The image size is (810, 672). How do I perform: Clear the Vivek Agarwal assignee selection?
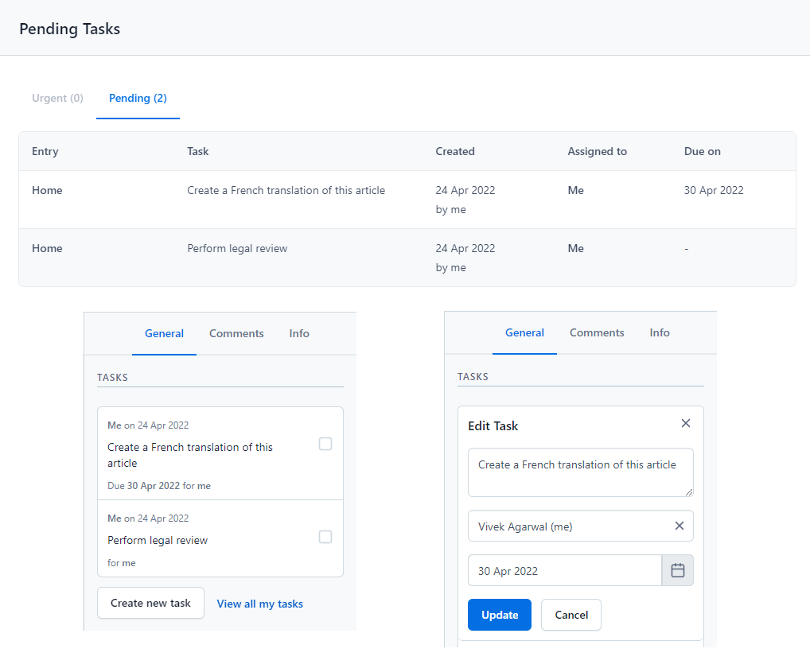679,526
